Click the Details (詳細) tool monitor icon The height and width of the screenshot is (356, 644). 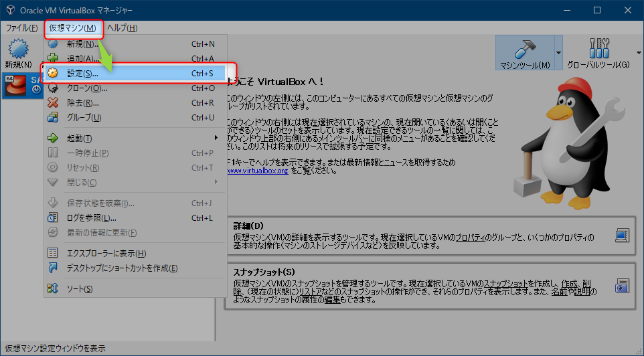(622, 236)
